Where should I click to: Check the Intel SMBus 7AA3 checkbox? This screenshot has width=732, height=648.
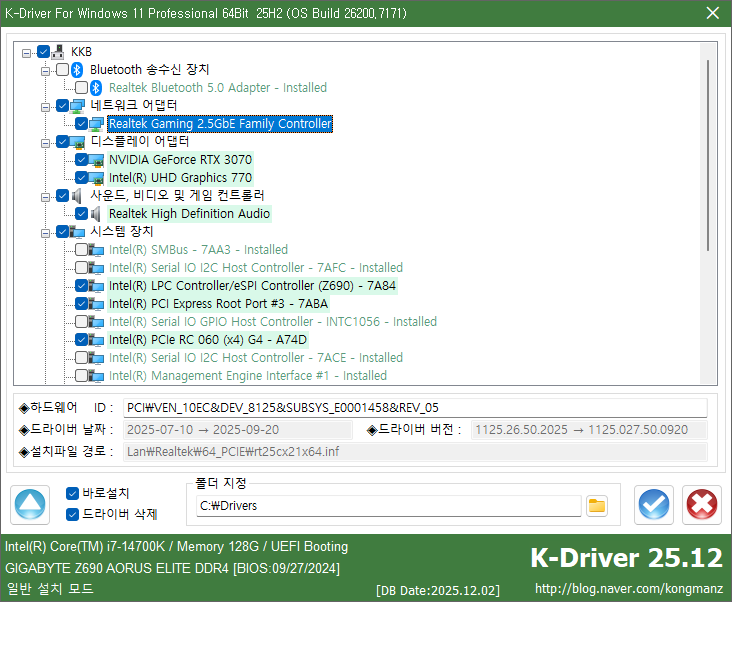(x=82, y=249)
